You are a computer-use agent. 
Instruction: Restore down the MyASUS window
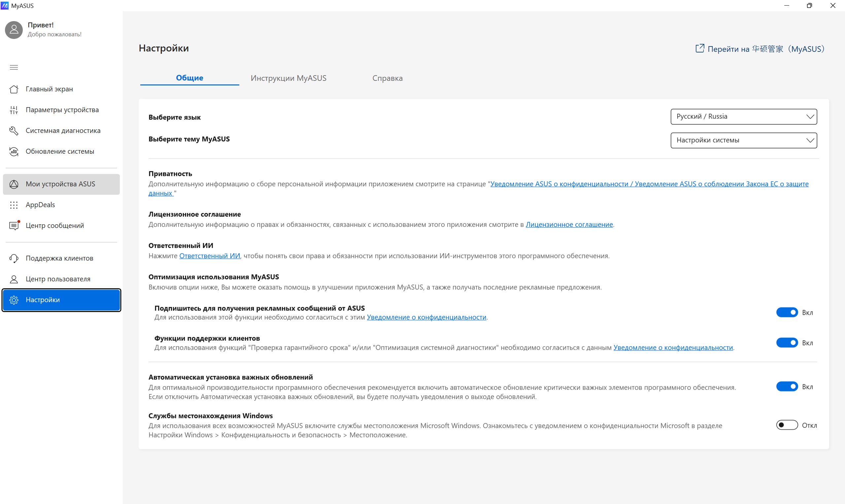[x=810, y=5]
